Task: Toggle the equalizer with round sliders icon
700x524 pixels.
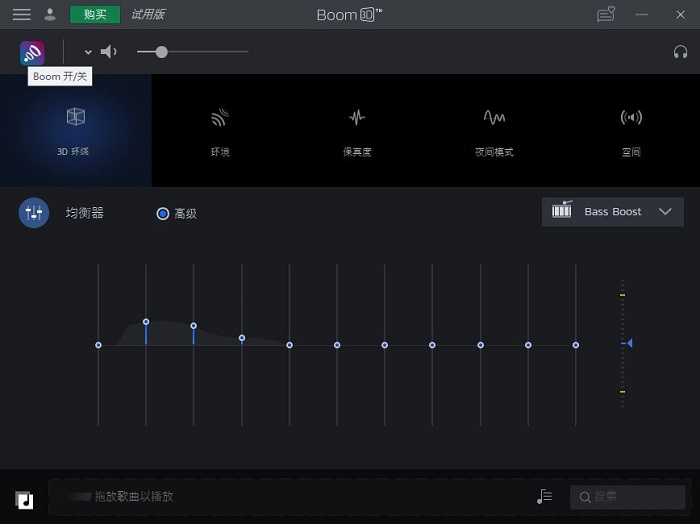Action: [x=34, y=213]
